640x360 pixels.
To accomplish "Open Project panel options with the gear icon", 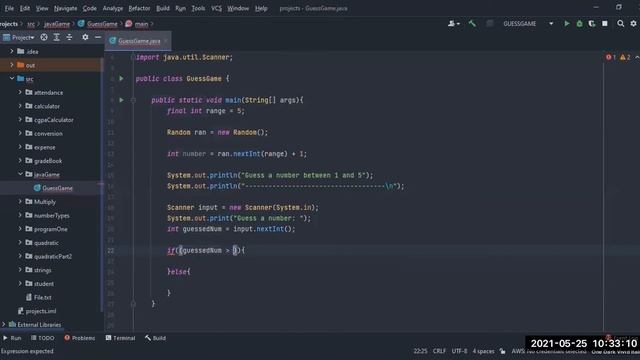I will click(85, 37).
